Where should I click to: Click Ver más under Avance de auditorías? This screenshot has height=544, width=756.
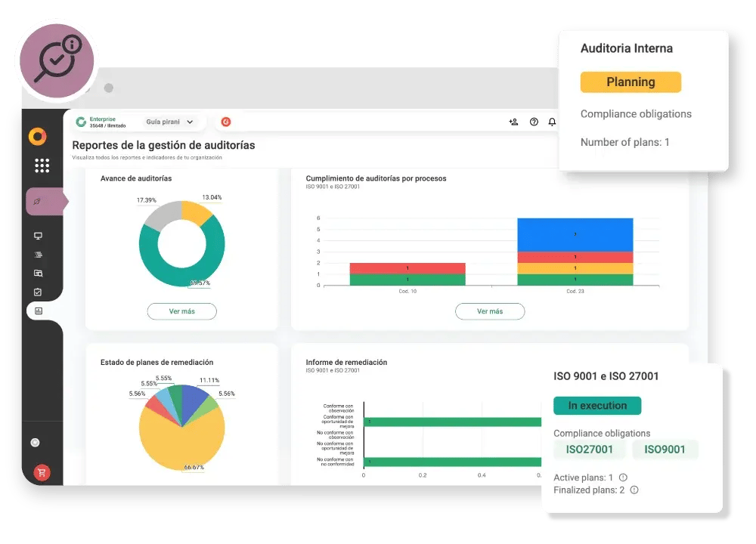click(181, 311)
